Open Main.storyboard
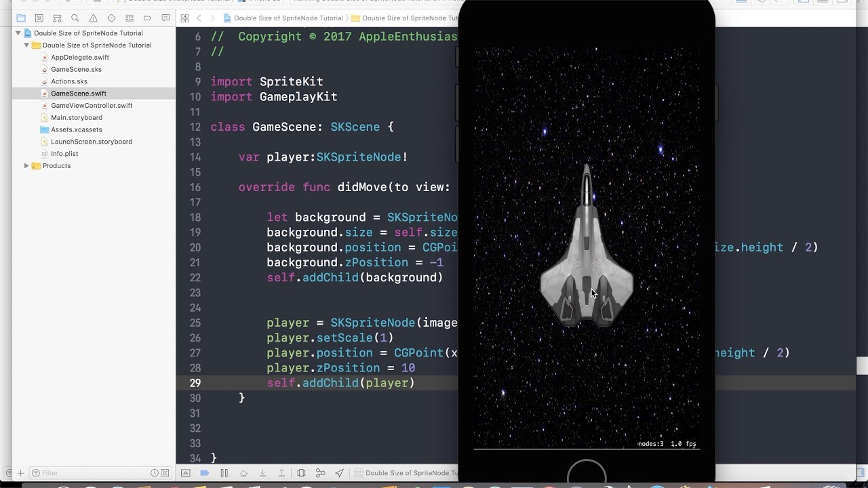The height and width of the screenshot is (488, 868). [x=77, y=118]
